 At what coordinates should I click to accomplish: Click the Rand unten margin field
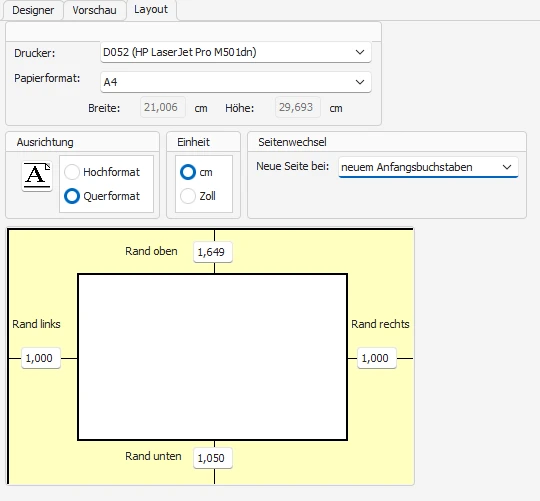point(213,458)
